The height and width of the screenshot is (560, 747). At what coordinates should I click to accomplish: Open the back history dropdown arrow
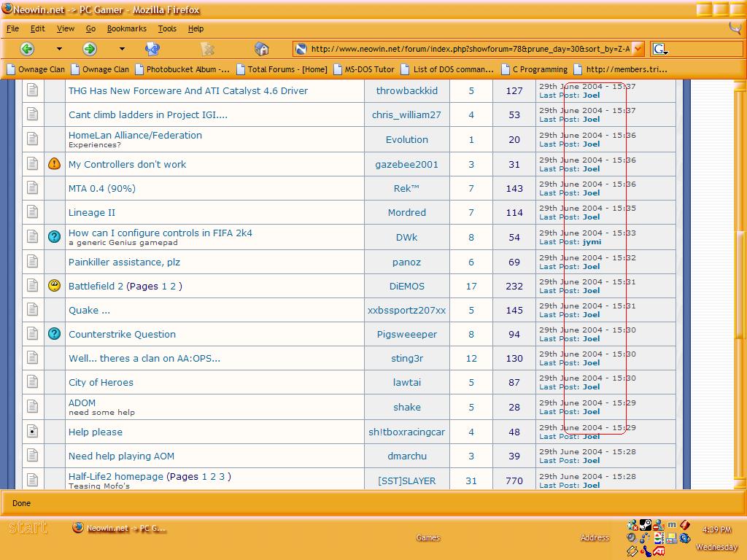(x=59, y=49)
